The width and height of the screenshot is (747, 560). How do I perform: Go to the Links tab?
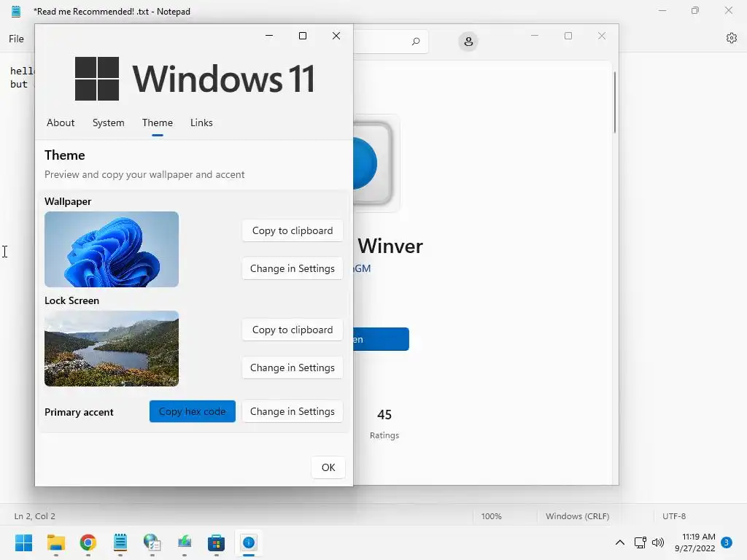201,122
